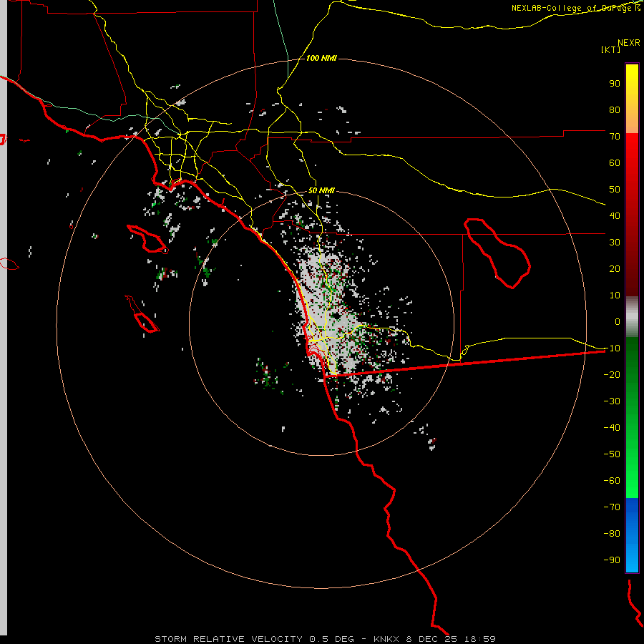Screen dimensions: 644x644
Task: Click the 60 knot scale label
Action: tap(615, 162)
